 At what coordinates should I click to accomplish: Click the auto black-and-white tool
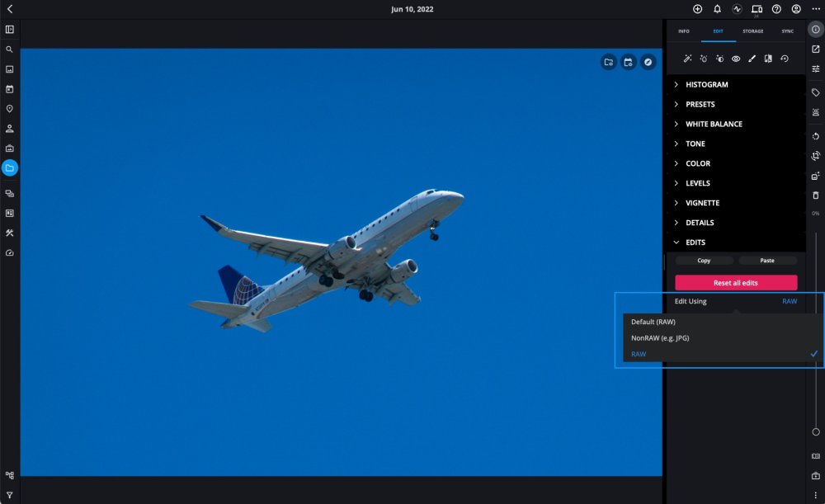point(719,59)
